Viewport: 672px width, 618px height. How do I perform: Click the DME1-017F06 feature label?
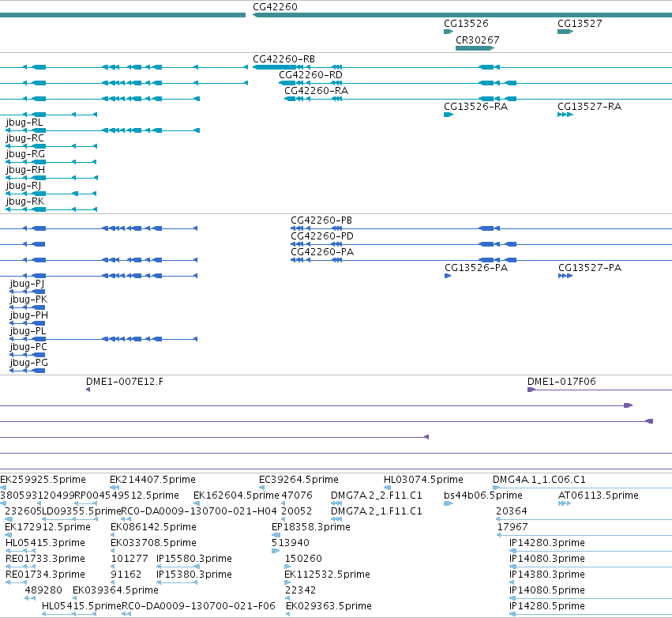tap(561, 382)
